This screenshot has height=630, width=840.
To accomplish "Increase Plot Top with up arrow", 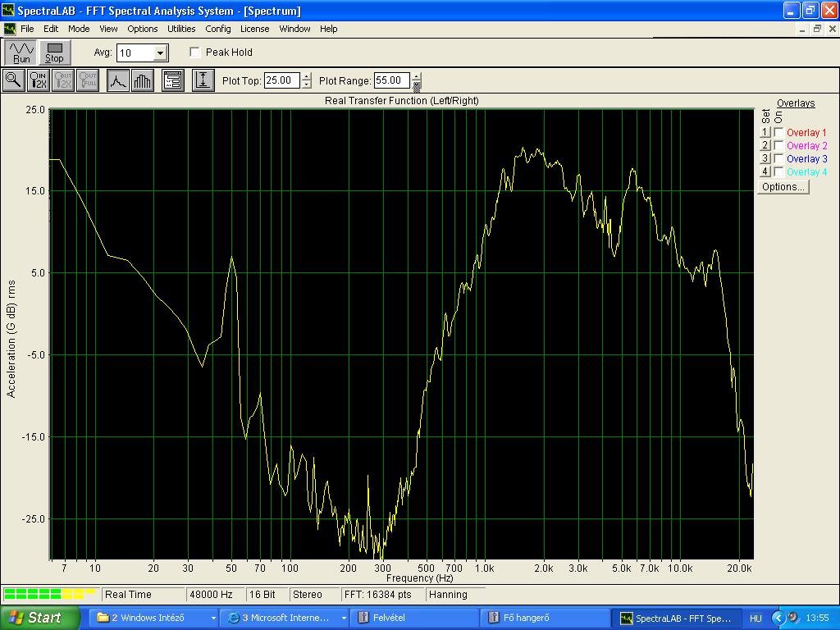I will 306,76.
